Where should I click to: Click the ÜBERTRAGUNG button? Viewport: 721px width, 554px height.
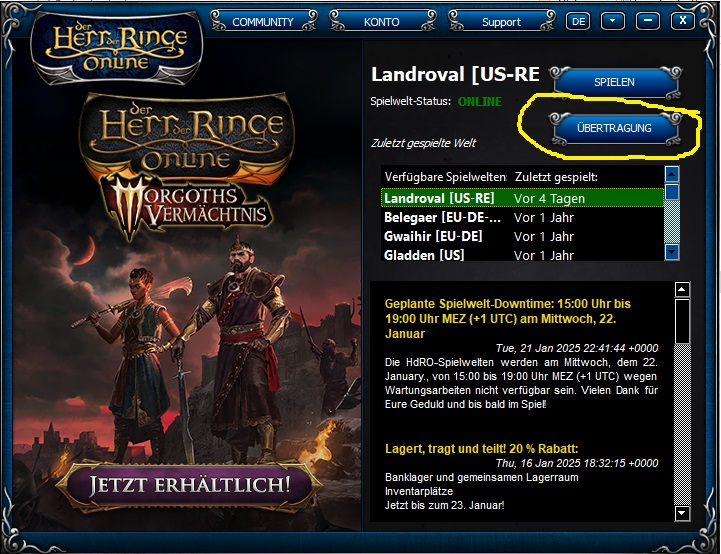coord(614,128)
